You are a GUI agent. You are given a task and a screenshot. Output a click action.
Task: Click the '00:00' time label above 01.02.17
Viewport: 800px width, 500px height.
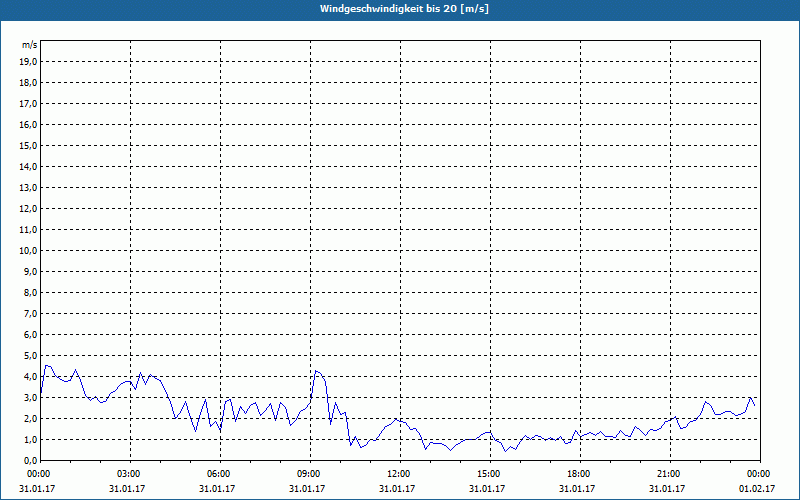(x=759, y=474)
